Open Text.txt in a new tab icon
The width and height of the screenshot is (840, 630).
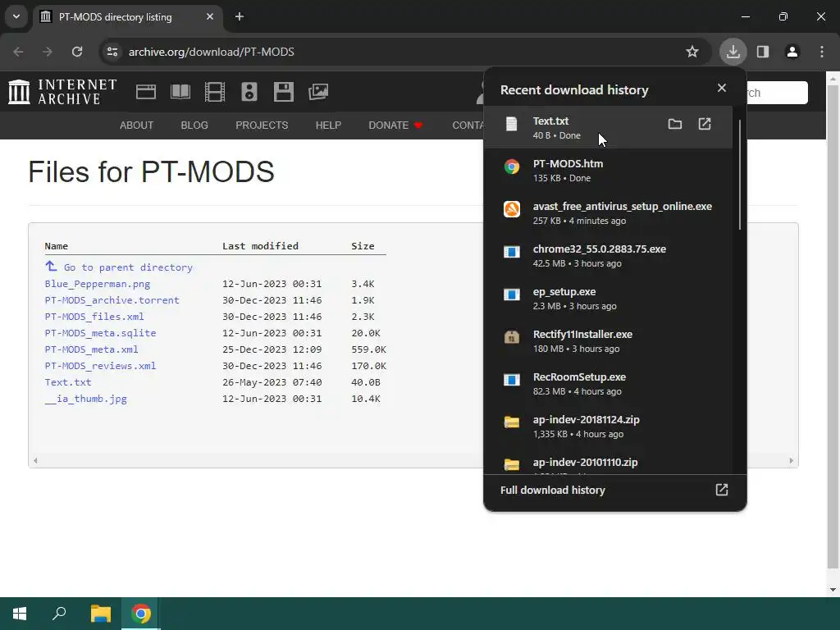pos(705,125)
